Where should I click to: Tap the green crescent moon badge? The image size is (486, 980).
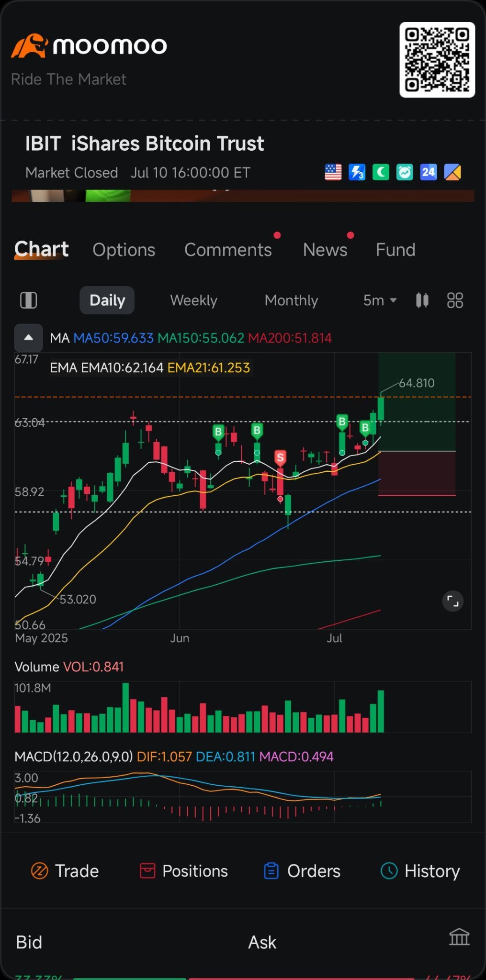pyautogui.click(x=381, y=172)
